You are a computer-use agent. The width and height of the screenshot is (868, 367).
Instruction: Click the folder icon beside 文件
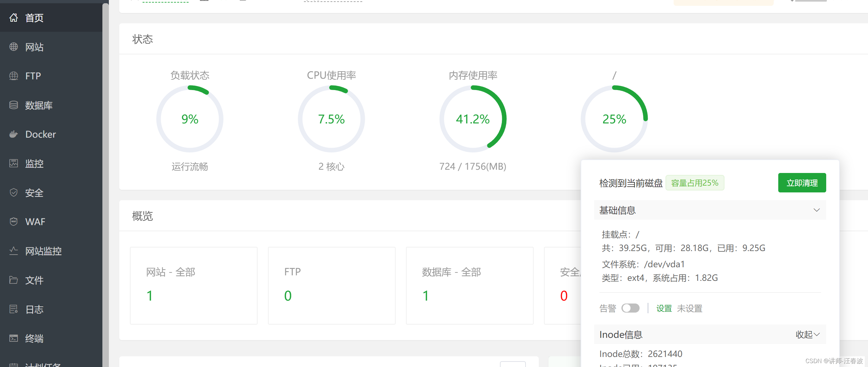pos(14,280)
